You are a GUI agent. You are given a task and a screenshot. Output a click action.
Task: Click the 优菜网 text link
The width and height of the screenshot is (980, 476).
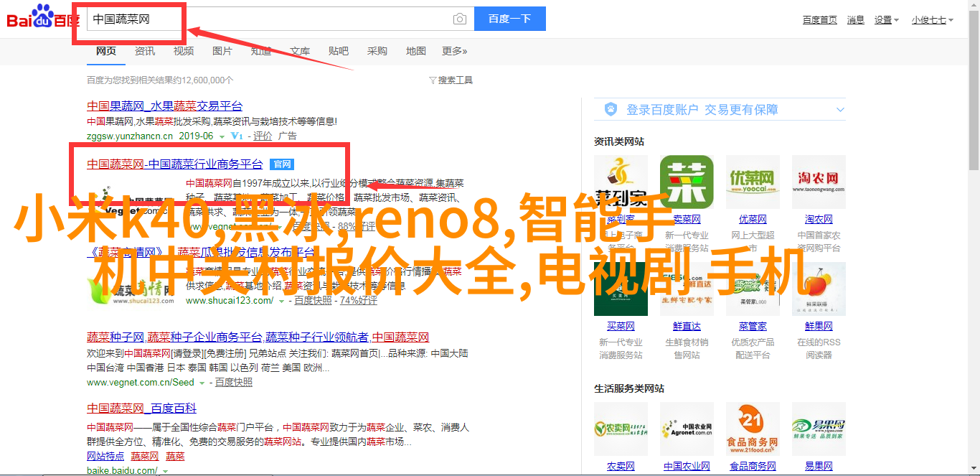click(x=753, y=220)
